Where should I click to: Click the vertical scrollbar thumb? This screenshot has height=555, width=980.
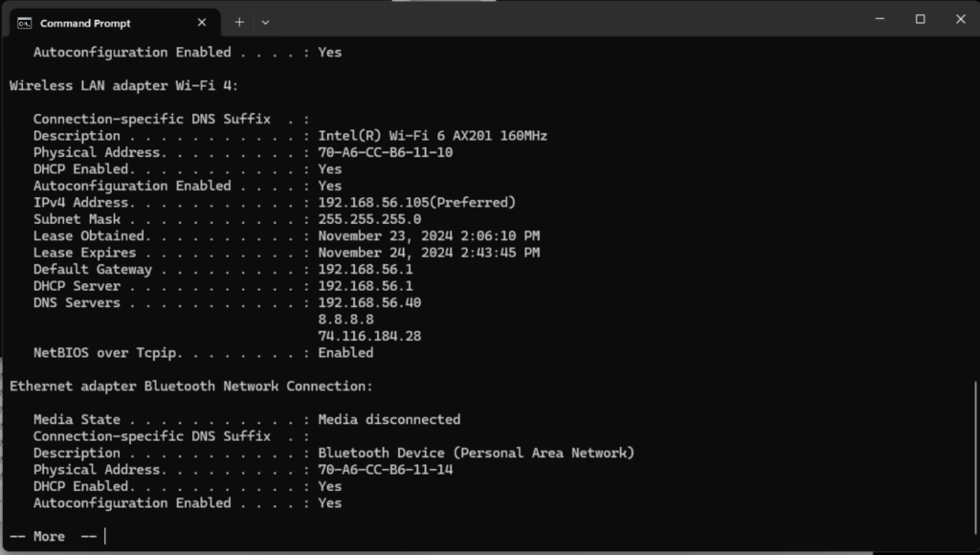977,462
